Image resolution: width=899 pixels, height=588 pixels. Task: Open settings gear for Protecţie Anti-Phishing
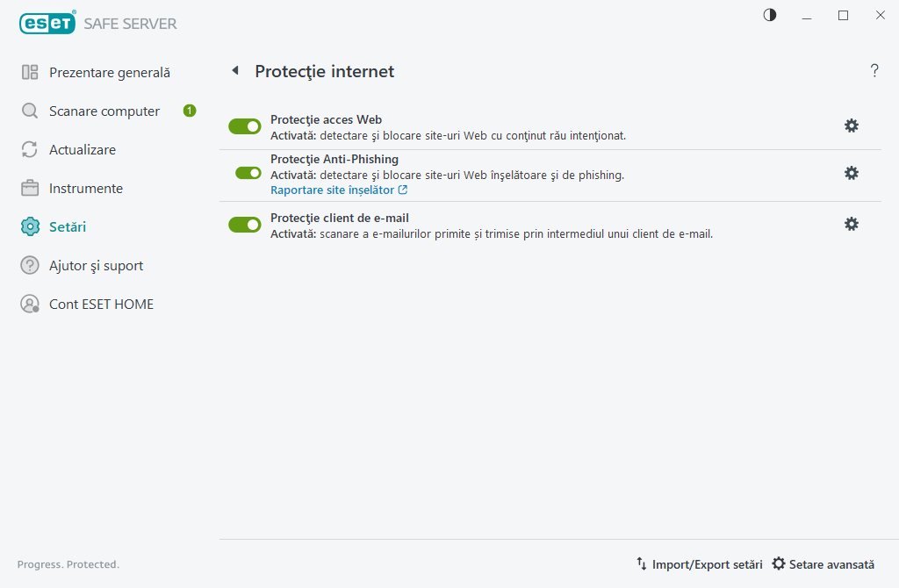point(851,173)
